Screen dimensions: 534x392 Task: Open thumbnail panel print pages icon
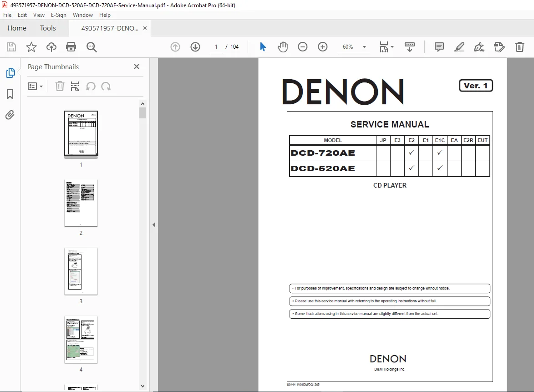(x=75, y=86)
